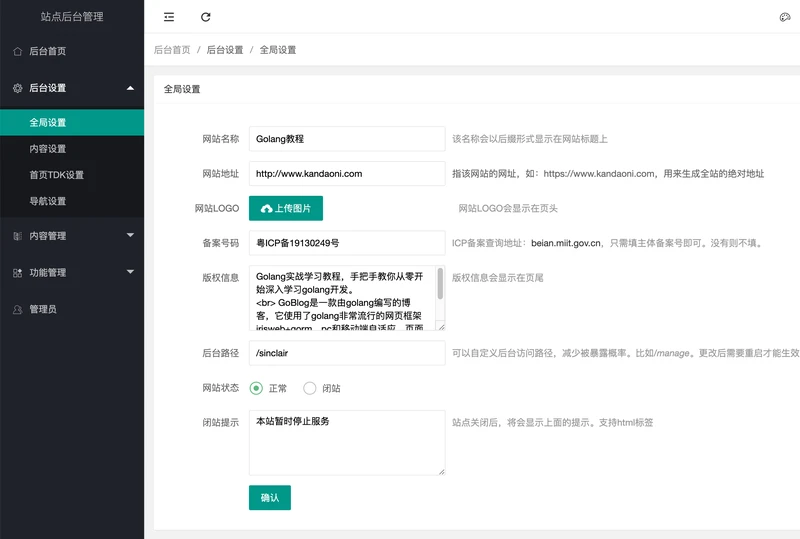
Task: Open the theme palette icon
Action: coord(785,17)
